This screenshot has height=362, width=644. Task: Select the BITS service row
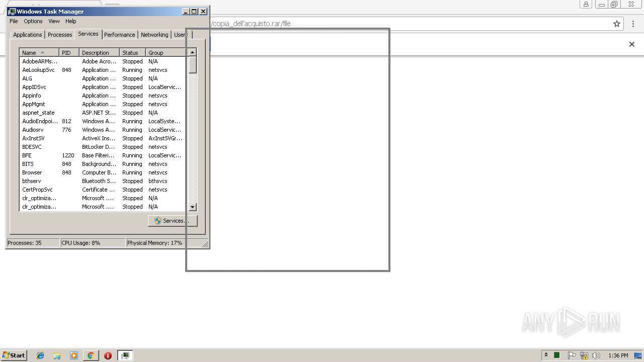[103, 164]
